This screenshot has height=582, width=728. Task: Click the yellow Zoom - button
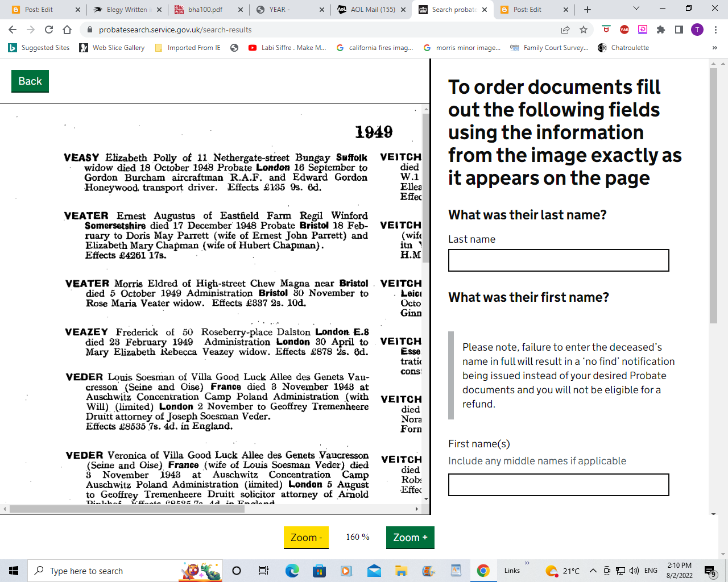click(x=306, y=537)
